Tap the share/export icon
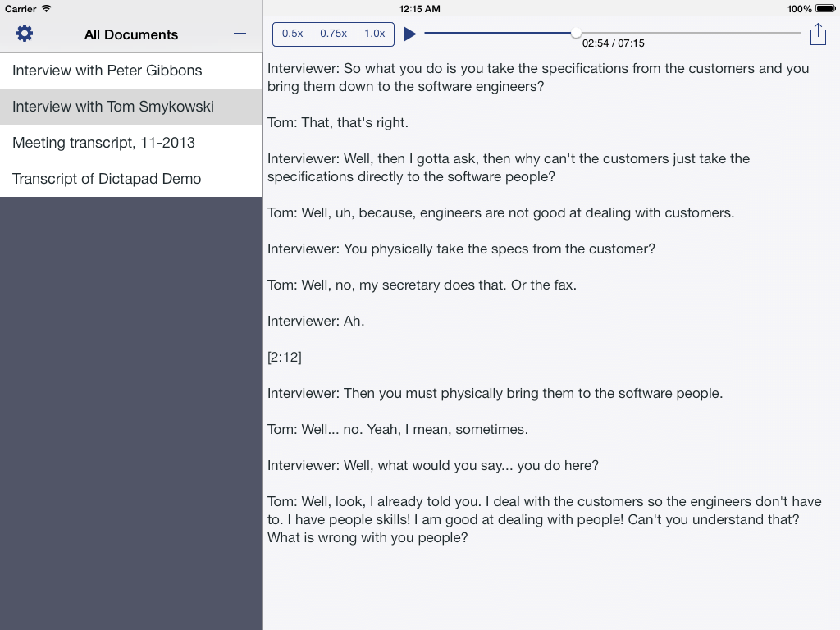The width and height of the screenshot is (840, 630). click(818, 34)
